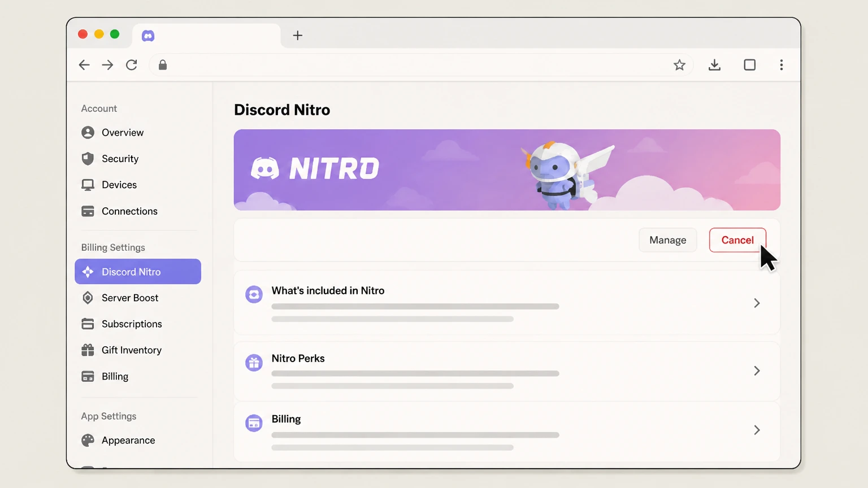Reload the page with the refresh icon
Screen dimensions: 868x488
click(132, 65)
